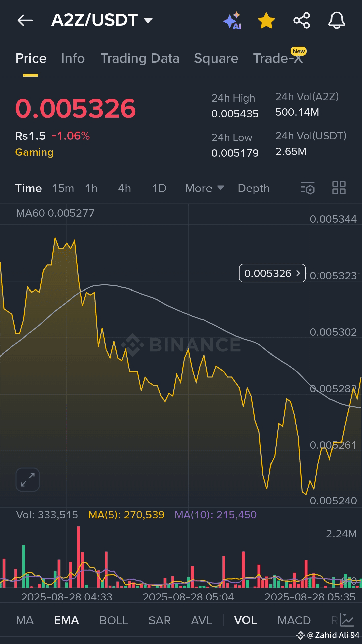Expand the A2Z/USDT pair selector
Screen dimensions: 362x644
pos(102,20)
